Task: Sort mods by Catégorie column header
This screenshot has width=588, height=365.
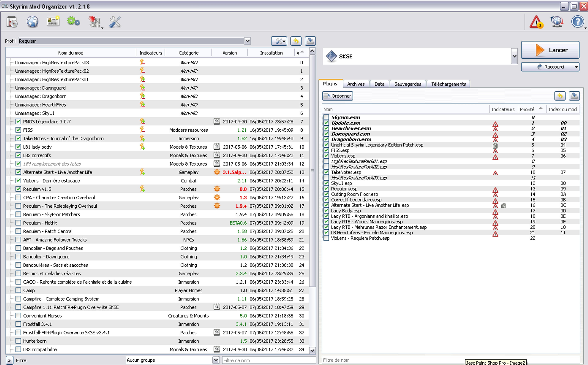Action: (189, 53)
